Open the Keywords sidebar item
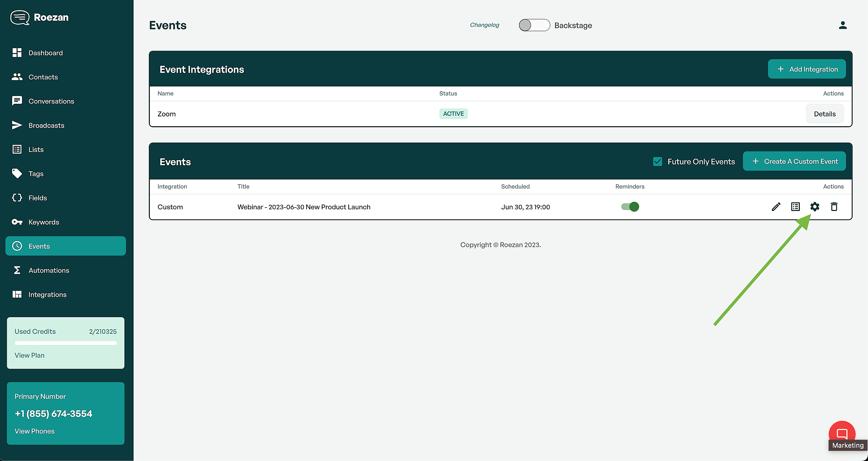 [44, 222]
